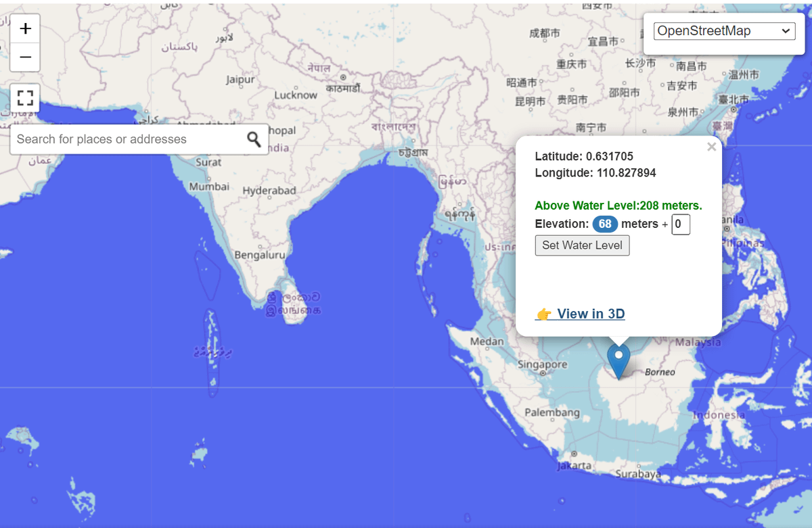Zoom in with the plus button
812x528 pixels.
(x=25, y=28)
